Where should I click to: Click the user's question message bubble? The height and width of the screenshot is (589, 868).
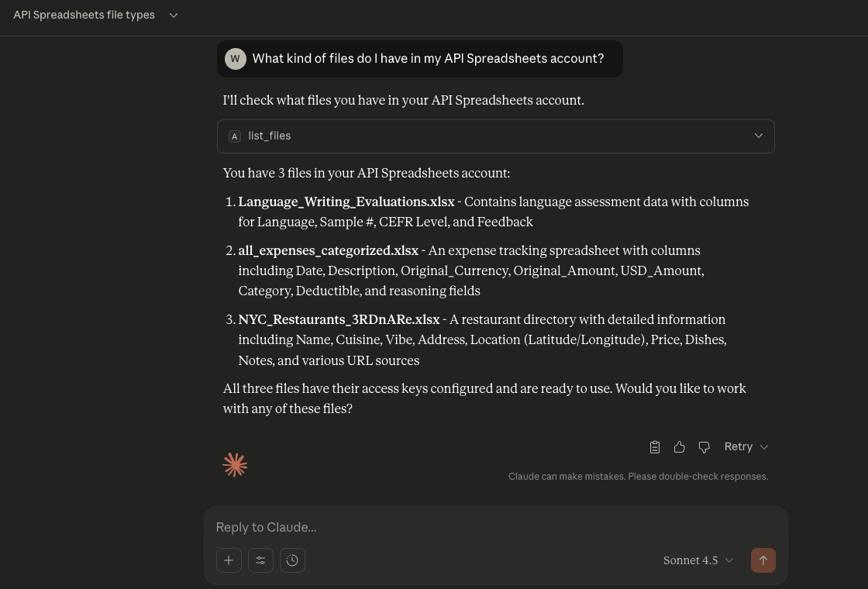point(428,59)
